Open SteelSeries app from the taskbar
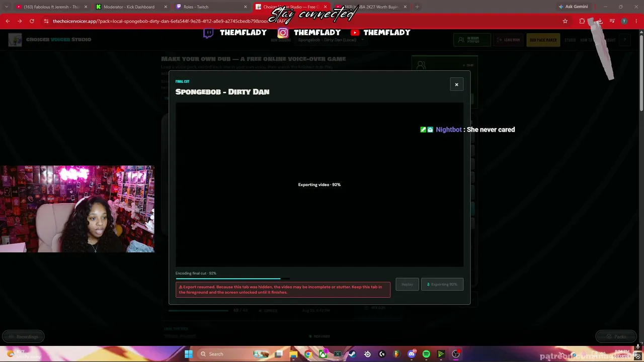Image resolution: width=644 pixels, height=362 pixels. [x=367, y=354]
